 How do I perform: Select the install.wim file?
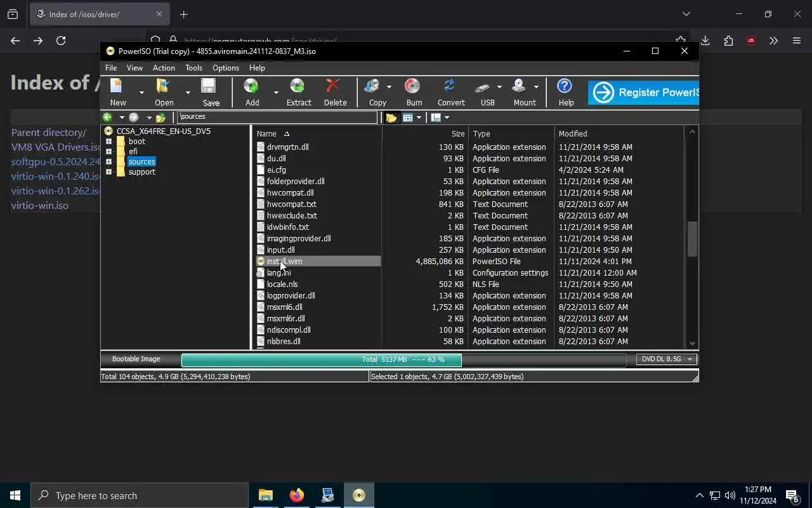tap(284, 262)
